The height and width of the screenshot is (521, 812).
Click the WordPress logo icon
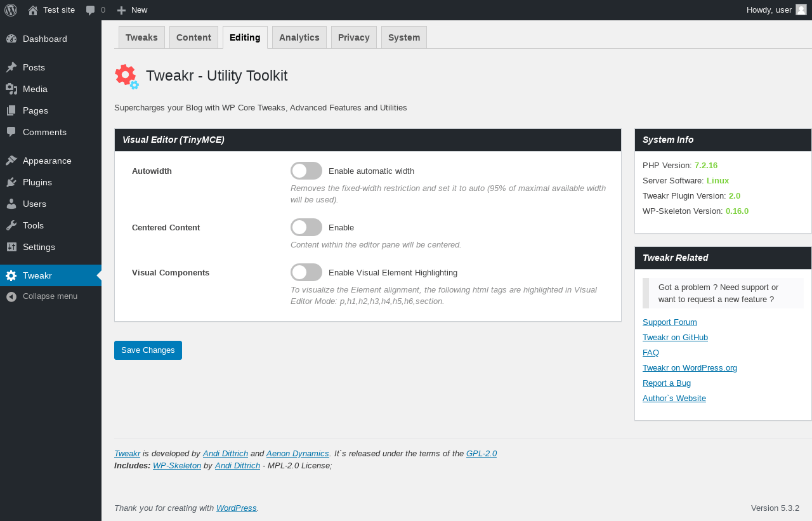[x=11, y=10]
